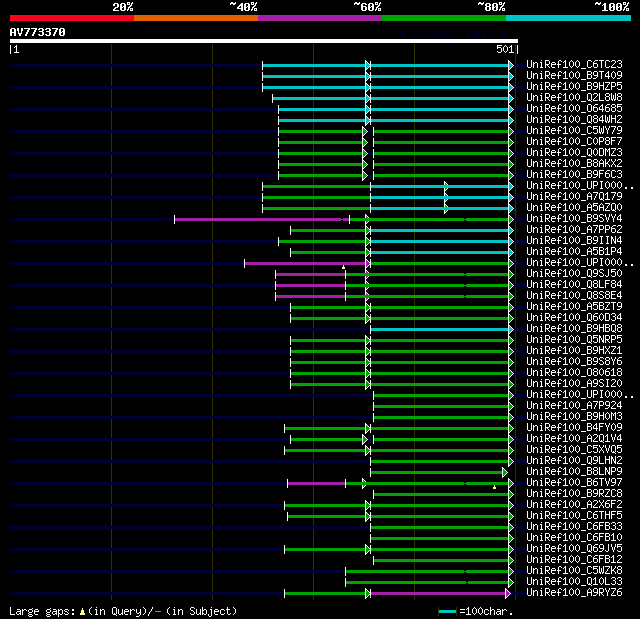Click the white query sequence bar
This screenshot has height=619, width=640.
coord(264,41)
